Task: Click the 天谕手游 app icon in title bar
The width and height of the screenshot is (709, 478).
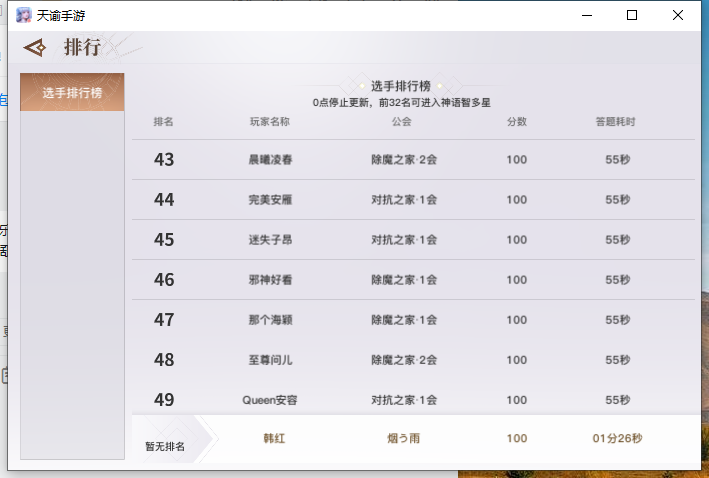Action: pyautogui.click(x=24, y=15)
